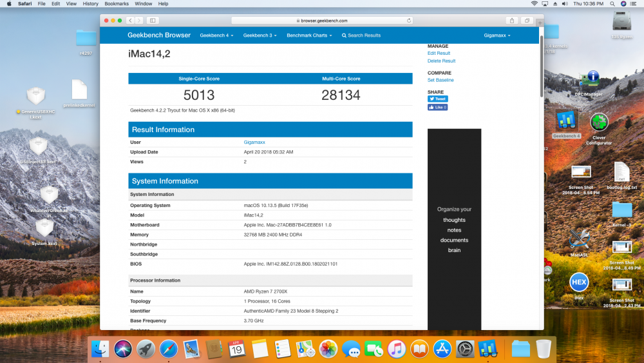
Task: Open the Gigamaxx account dropdown
Action: (x=497, y=35)
